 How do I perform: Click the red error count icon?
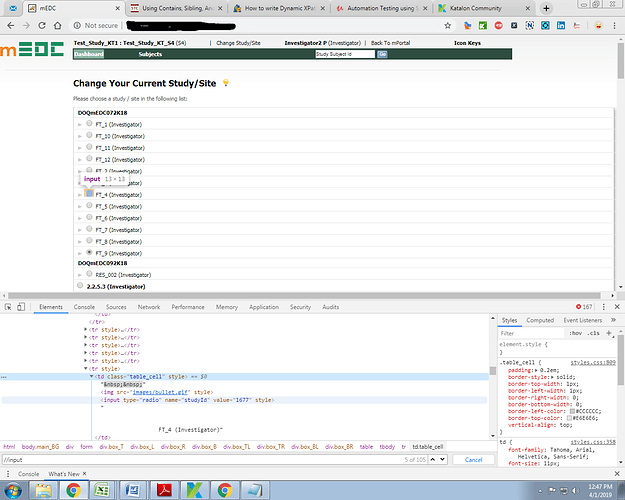coord(579,307)
